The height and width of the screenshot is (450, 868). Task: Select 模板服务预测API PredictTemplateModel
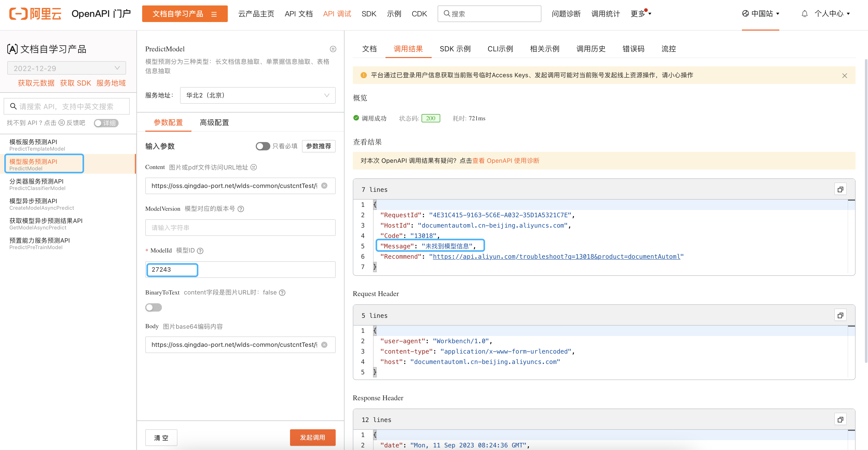click(67, 145)
